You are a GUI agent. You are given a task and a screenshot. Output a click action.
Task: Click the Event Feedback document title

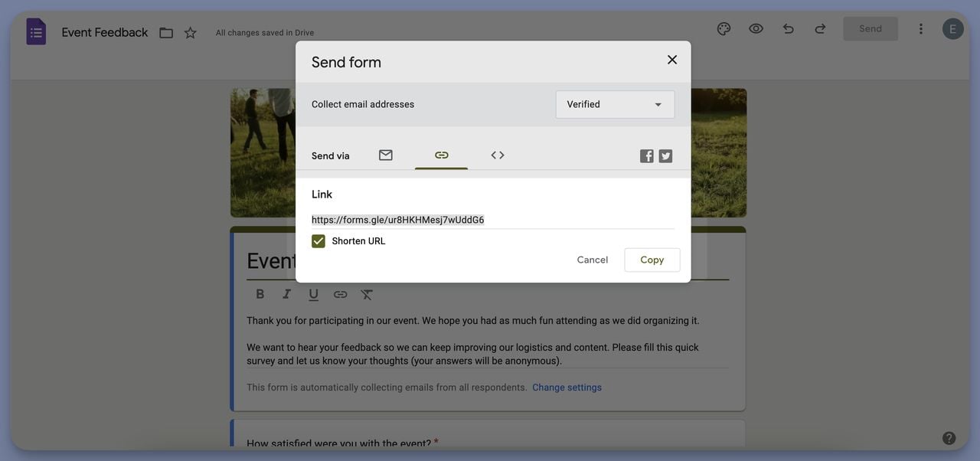pos(105,32)
